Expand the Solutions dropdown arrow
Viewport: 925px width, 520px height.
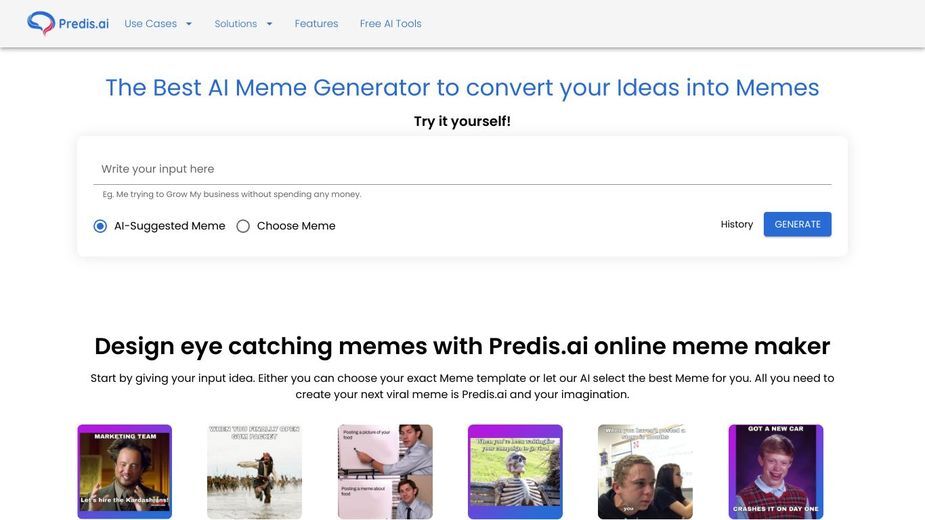click(x=270, y=24)
